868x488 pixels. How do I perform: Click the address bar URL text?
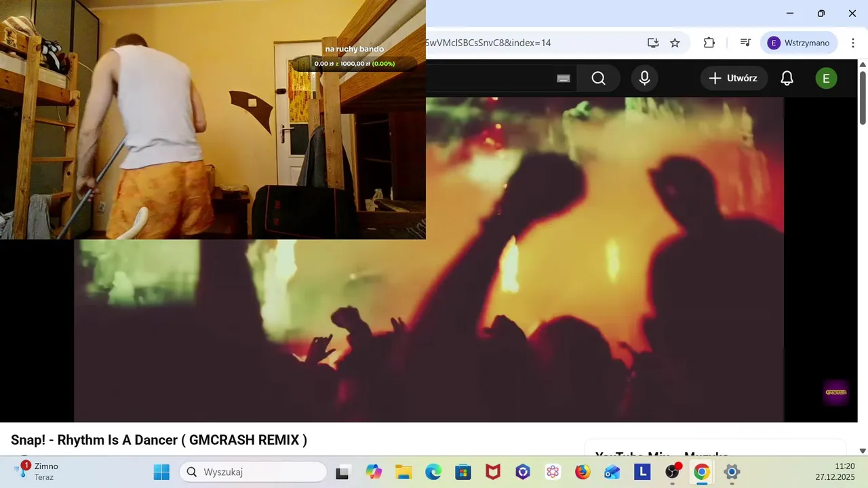(x=488, y=43)
